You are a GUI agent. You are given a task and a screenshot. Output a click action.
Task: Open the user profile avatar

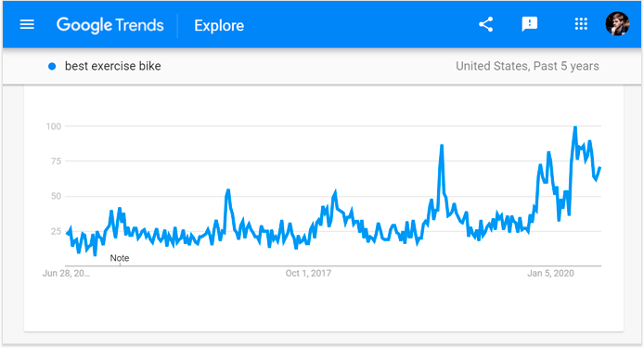tap(617, 24)
